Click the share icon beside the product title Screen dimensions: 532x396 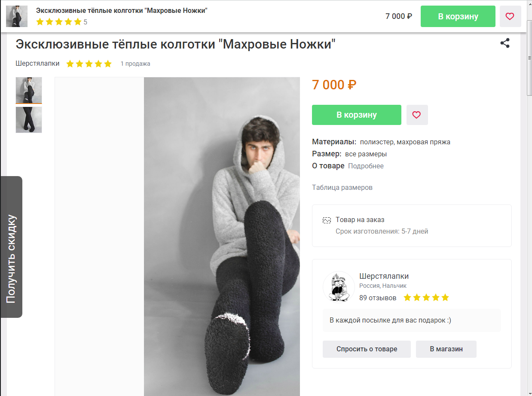[x=505, y=43]
